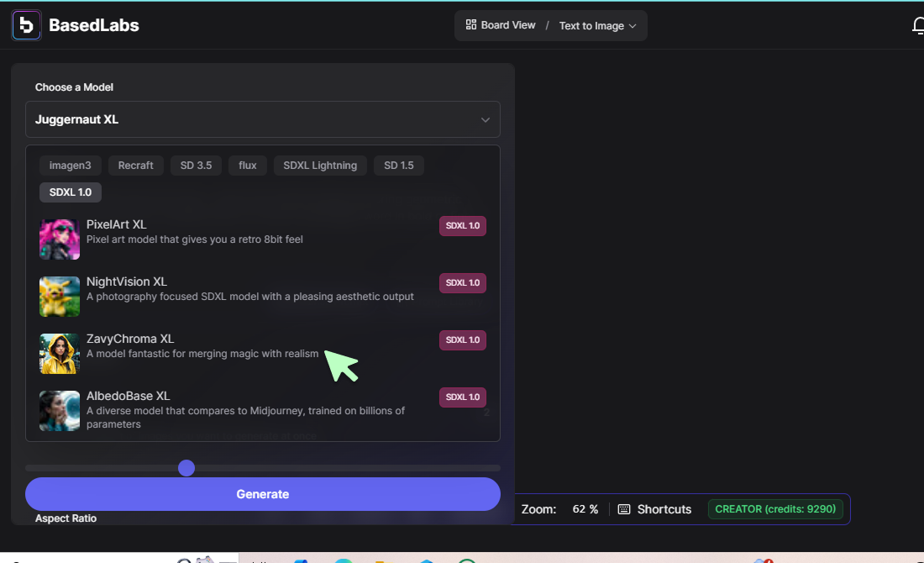Image resolution: width=924 pixels, height=563 pixels.
Task: Show SDXL Lightning models
Action: (x=320, y=166)
